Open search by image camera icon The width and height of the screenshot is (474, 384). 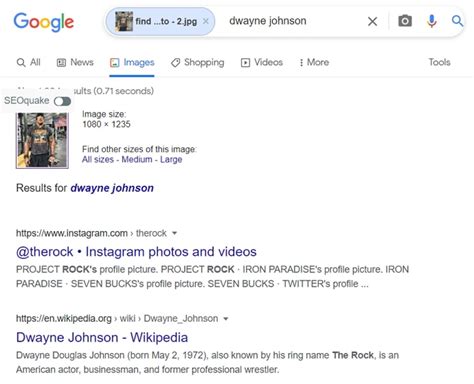[x=405, y=21]
